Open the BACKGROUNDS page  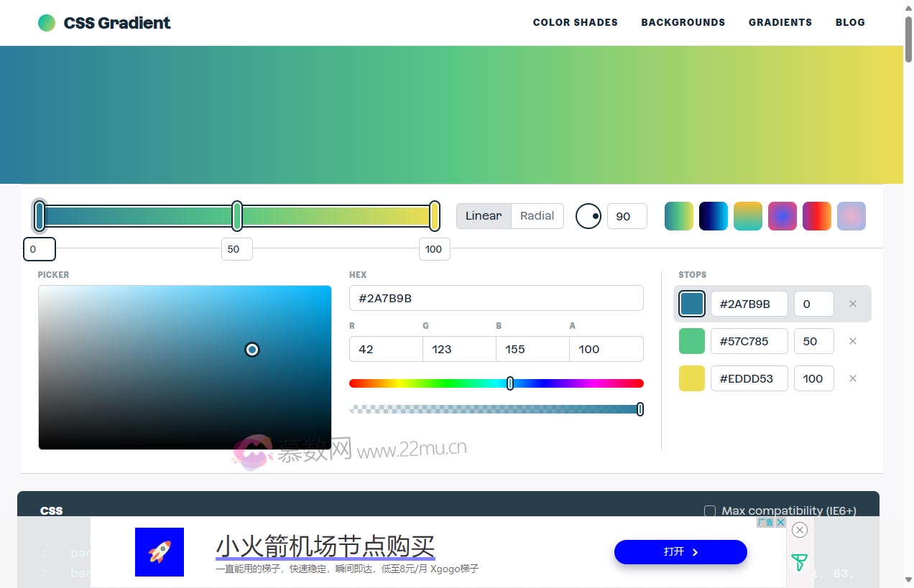683,22
